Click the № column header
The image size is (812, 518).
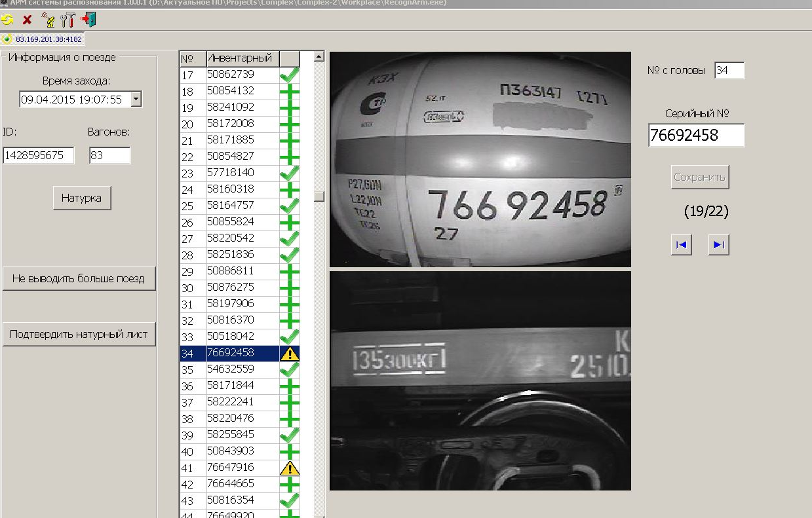pos(193,58)
